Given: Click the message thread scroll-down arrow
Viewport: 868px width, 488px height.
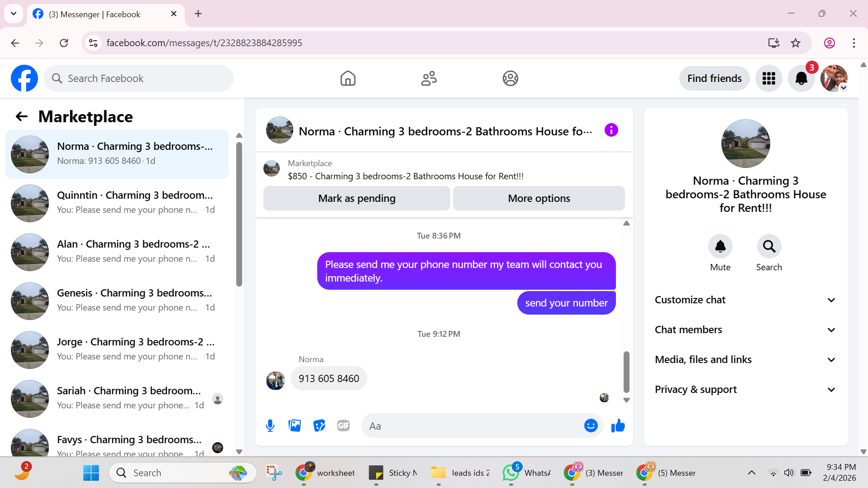Looking at the screenshot, I should coord(626,400).
